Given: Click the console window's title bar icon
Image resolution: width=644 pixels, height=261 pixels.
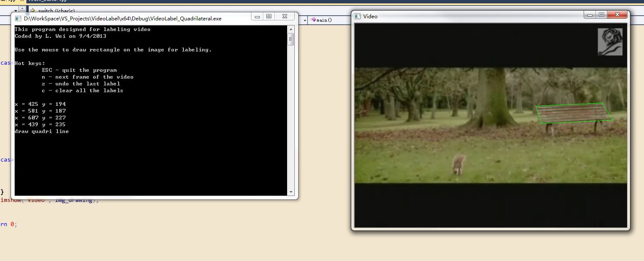Looking at the screenshot, I should click(x=18, y=19).
